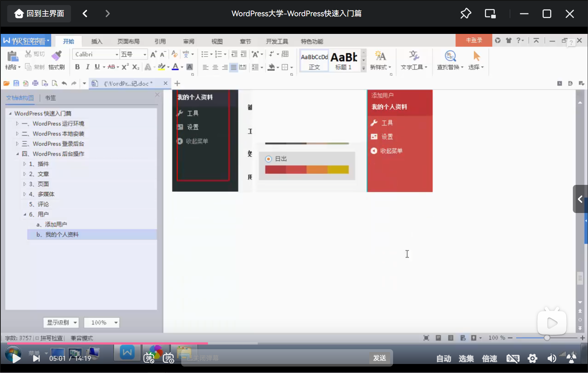Click the 选集 episode list button
The height and width of the screenshot is (373, 588).
point(466,359)
